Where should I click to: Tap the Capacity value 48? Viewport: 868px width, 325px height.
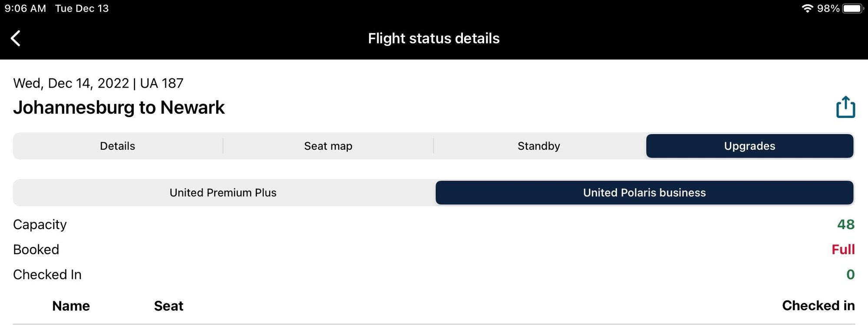pos(846,224)
